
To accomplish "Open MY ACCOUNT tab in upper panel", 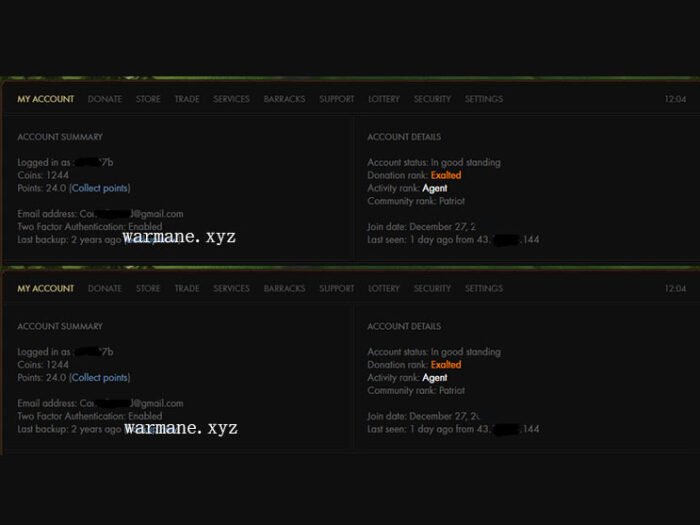I will (46, 99).
